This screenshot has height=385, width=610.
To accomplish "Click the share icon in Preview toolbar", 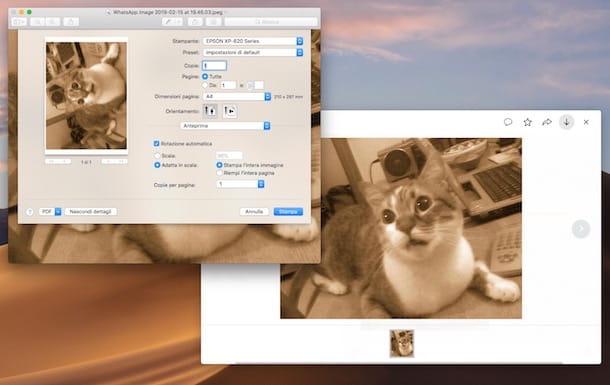I will point(71,22).
